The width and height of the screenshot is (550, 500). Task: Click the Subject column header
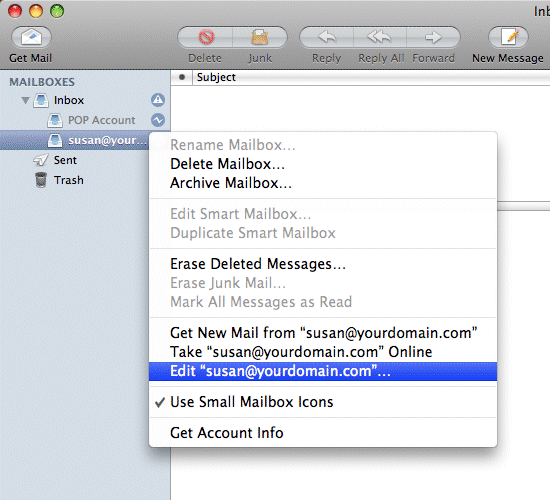point(216,77)
